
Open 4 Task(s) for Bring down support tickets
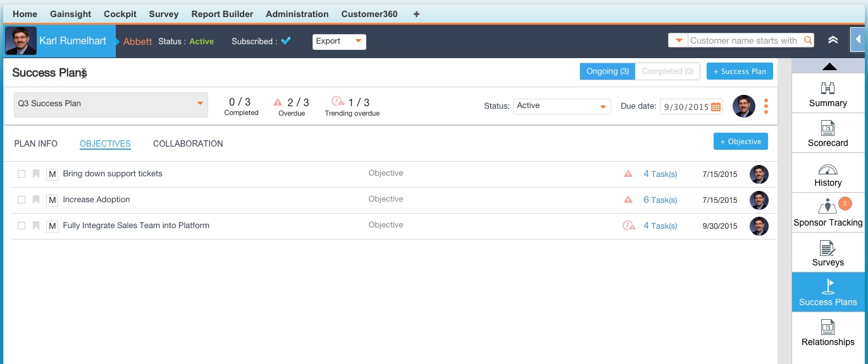pos(660,173)
